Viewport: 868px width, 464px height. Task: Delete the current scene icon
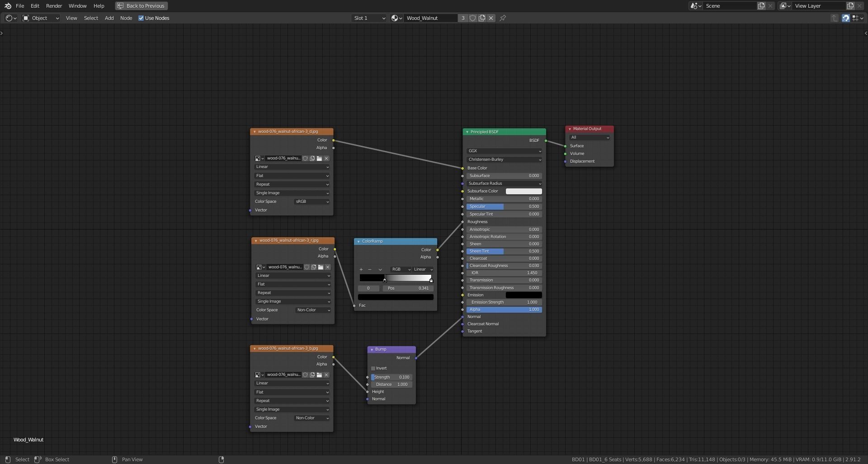click(x=770, y=6)
